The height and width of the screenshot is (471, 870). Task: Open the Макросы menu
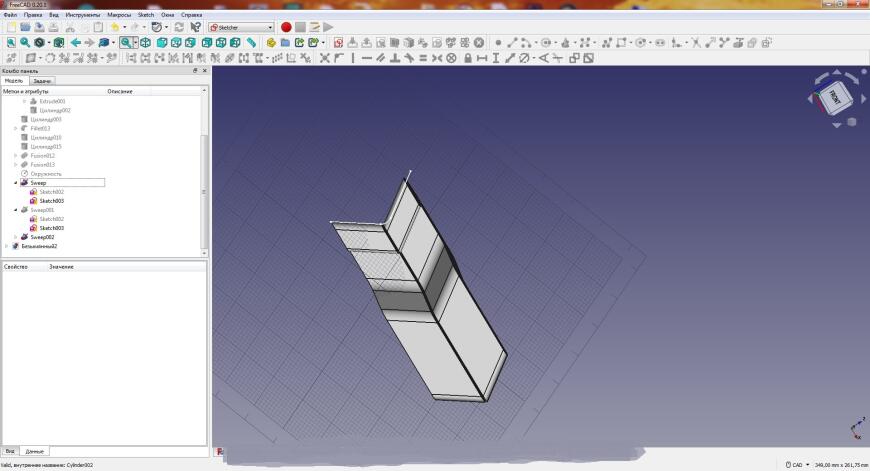(x=119, y=15)
